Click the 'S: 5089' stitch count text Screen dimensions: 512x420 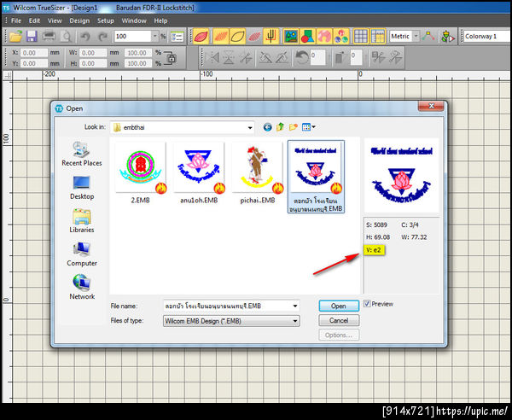click(x=376, y=225)
